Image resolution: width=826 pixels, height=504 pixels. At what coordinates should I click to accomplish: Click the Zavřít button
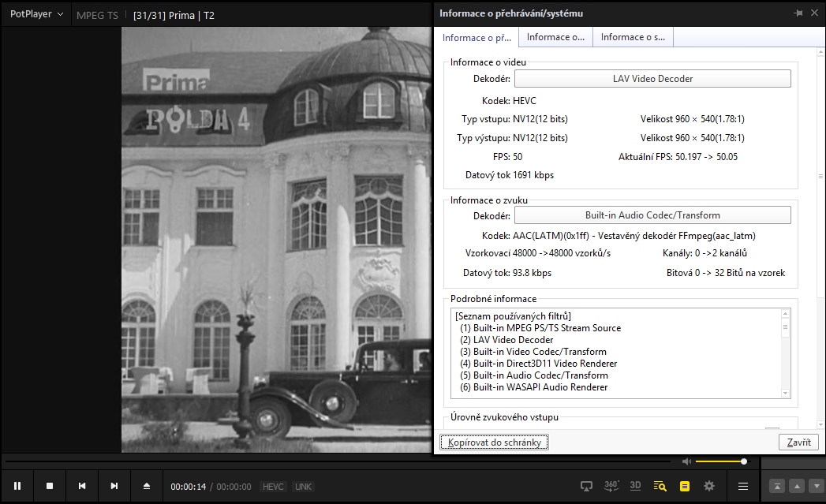(x=798, y=442)
